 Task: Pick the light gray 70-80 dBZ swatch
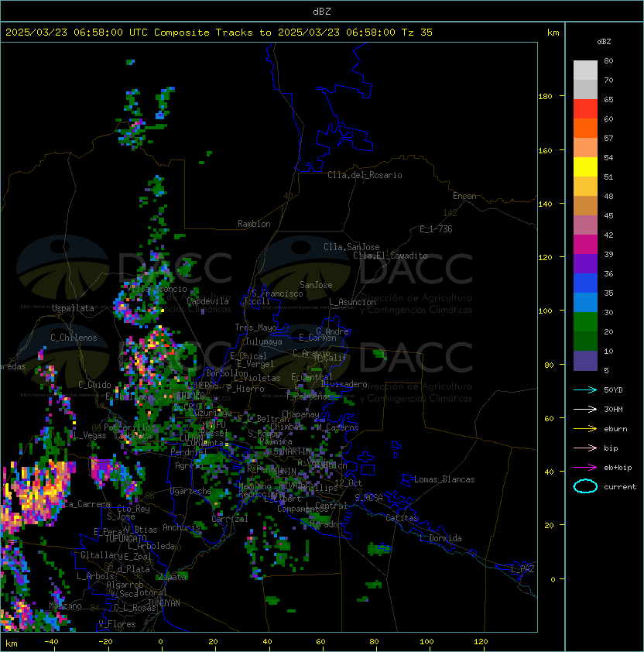[585, 70]
